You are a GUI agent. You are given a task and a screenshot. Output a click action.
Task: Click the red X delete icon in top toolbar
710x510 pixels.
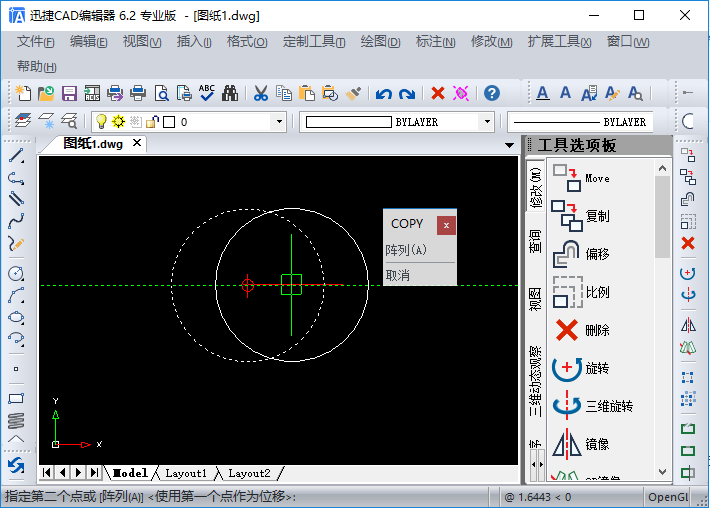(x=438, y=93)
